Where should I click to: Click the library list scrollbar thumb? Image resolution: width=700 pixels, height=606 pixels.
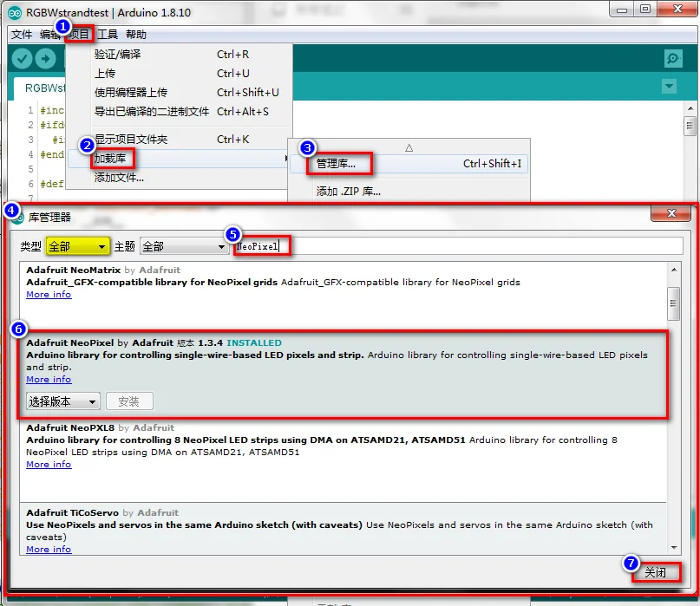click(x=674, y=303)
